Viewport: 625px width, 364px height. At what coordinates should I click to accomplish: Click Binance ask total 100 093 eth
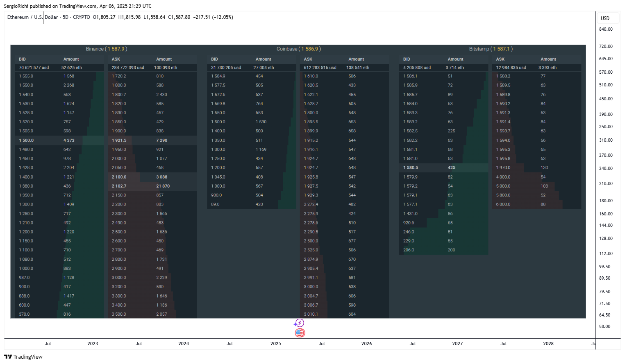(166, 68)
